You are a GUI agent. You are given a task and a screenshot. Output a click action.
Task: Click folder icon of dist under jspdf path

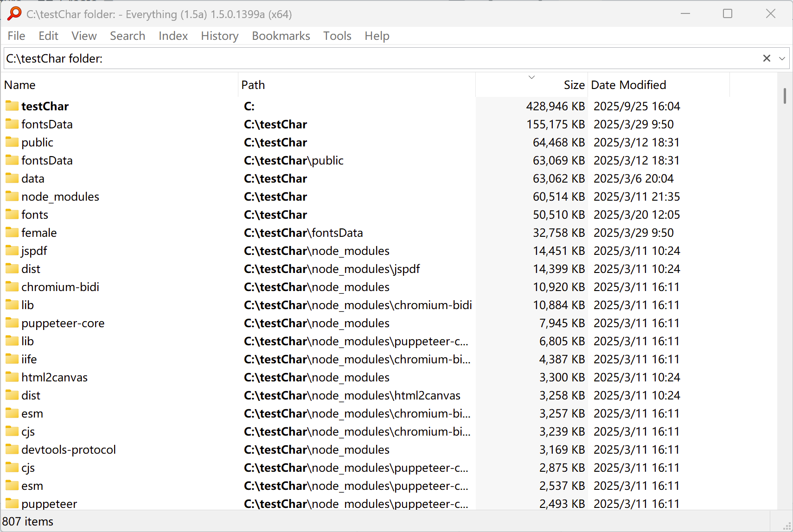[12, 269]
